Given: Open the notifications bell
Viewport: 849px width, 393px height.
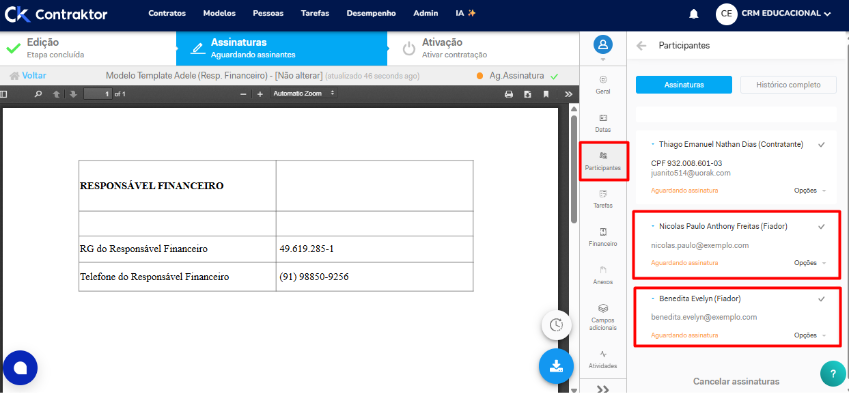Looking at the screenshot, I should pos(694,15).
